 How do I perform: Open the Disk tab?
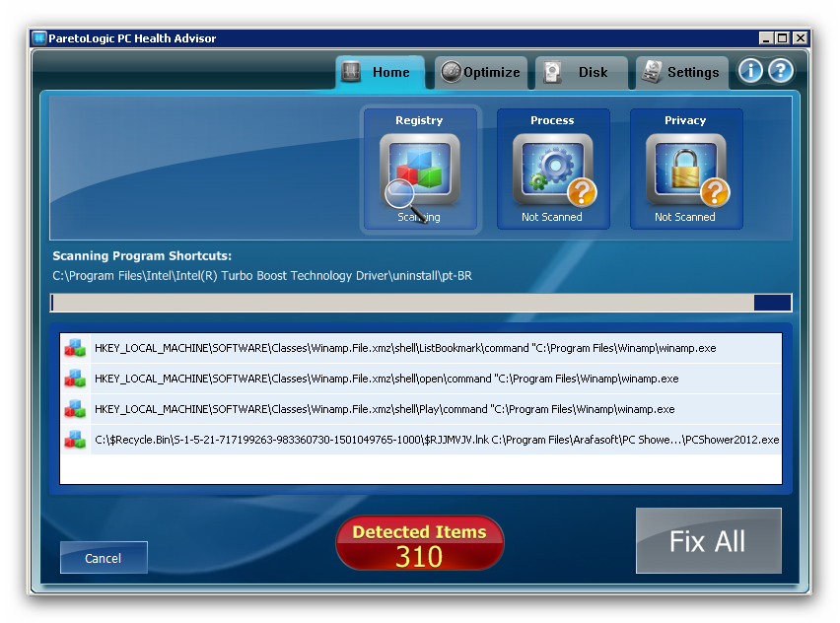(x=582, y=72)
